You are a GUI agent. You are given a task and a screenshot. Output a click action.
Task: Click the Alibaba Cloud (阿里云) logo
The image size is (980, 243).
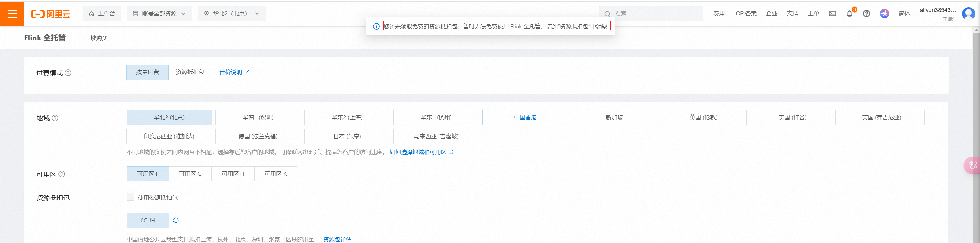click(51, 14)
